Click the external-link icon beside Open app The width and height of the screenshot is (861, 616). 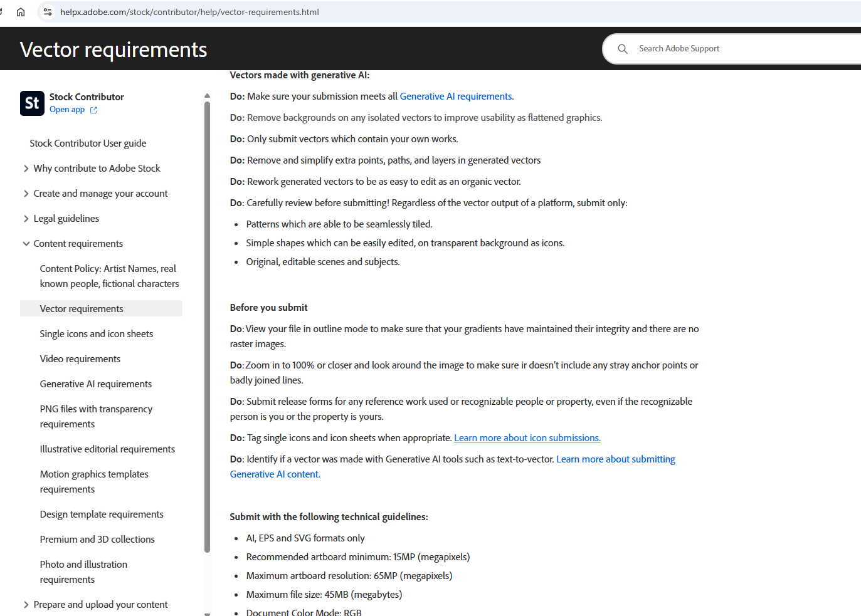(93, 110)
